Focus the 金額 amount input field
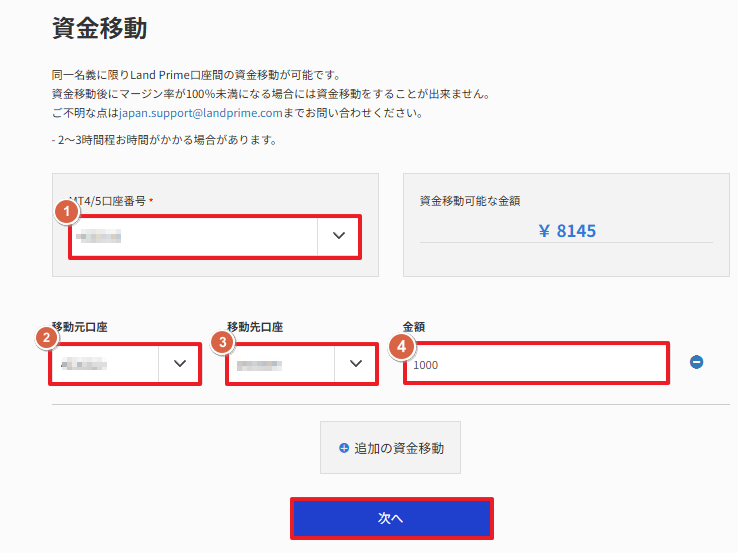This screenshot has width=738, height=553. point(536,363)
